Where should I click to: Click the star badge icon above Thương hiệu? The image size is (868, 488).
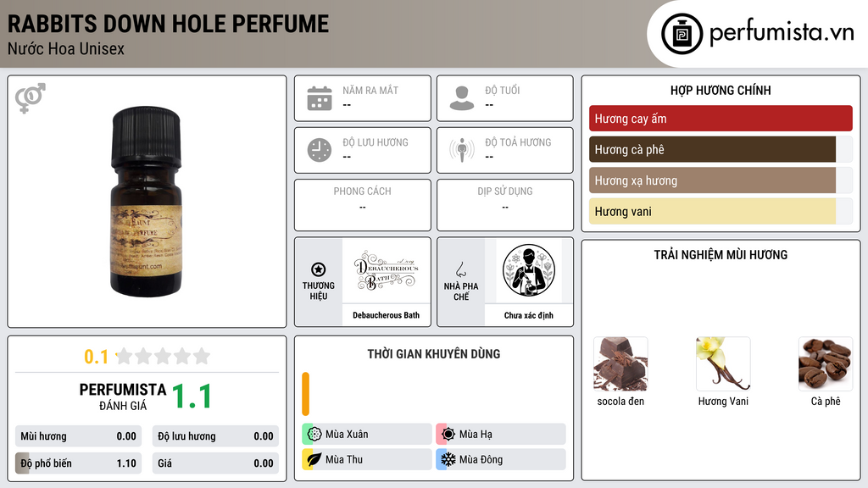click(319, 269)
